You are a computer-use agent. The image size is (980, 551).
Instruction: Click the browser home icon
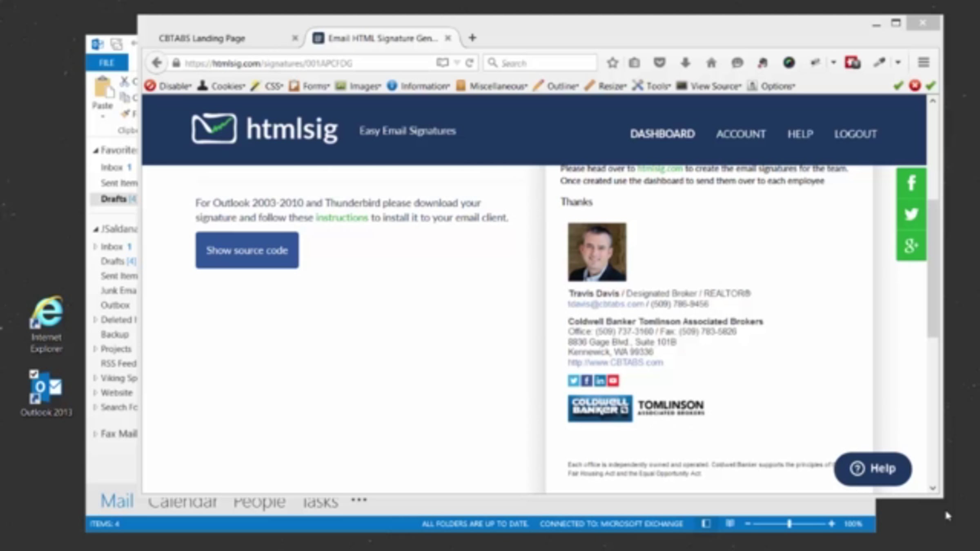click(711, 63)
